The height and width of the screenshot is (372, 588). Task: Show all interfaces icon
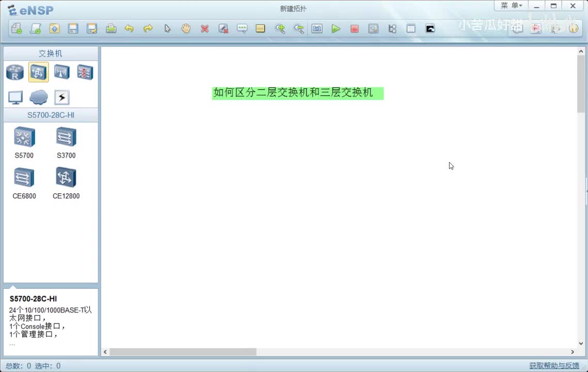pos(392,28)
